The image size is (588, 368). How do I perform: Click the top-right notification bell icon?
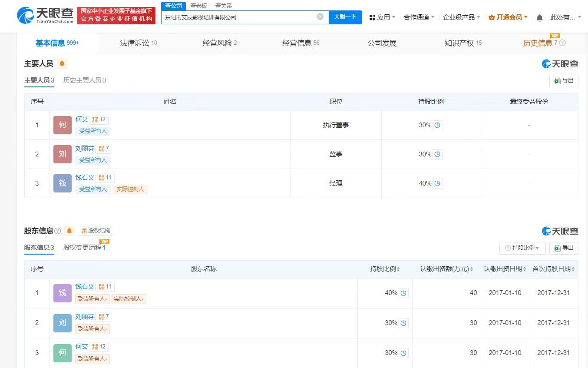[x=539, y=16]
